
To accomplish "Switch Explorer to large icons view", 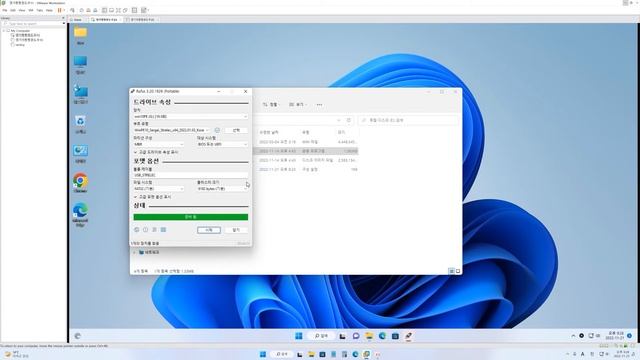I will pyautogui.click(x=458, y=271).
